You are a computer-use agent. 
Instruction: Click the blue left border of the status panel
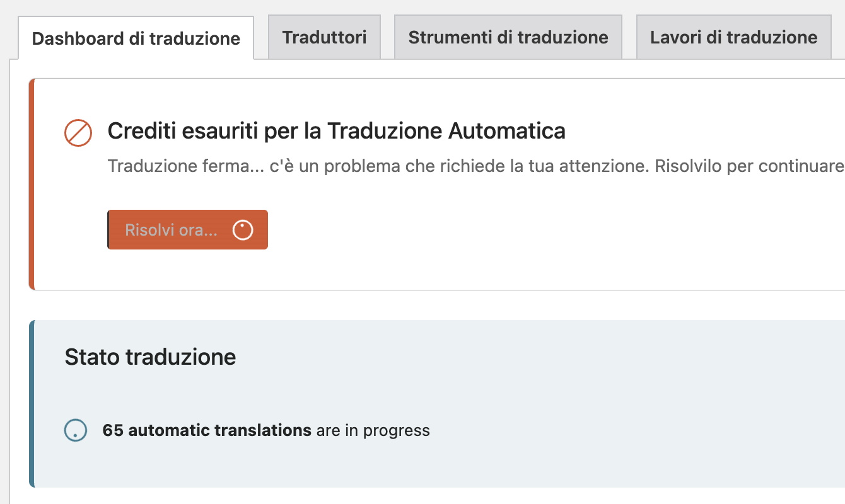coord(32,403)
